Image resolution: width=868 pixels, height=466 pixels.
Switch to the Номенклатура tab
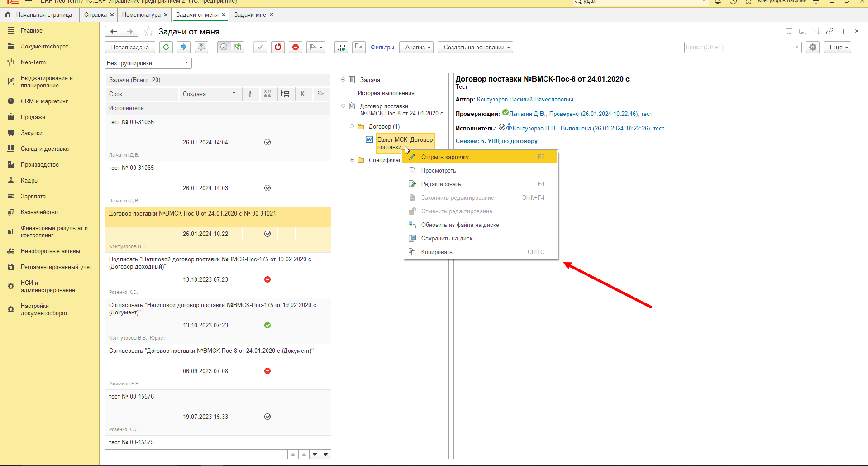[x=141, y=14]
